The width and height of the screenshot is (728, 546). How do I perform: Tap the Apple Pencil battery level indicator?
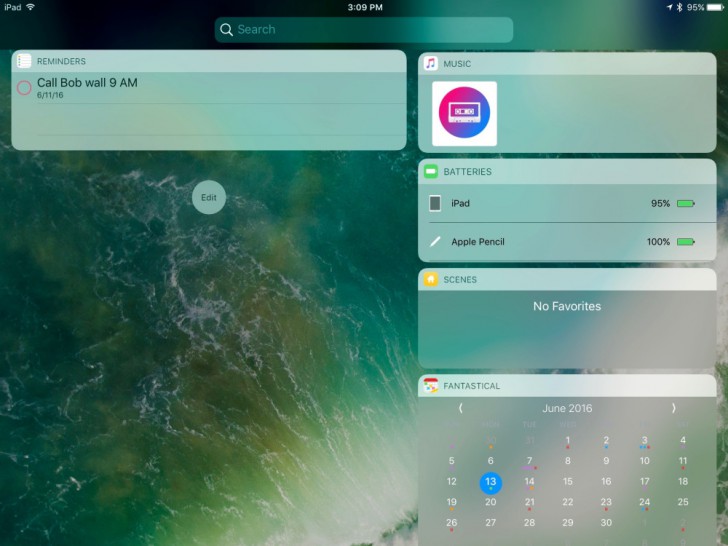pyautogui.click(x=686, y=241)
